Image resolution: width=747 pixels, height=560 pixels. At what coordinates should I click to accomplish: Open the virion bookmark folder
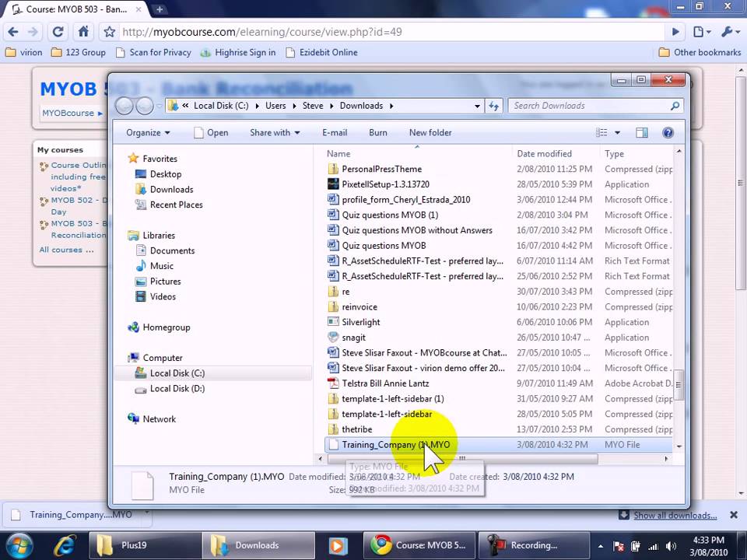[24, 52]
